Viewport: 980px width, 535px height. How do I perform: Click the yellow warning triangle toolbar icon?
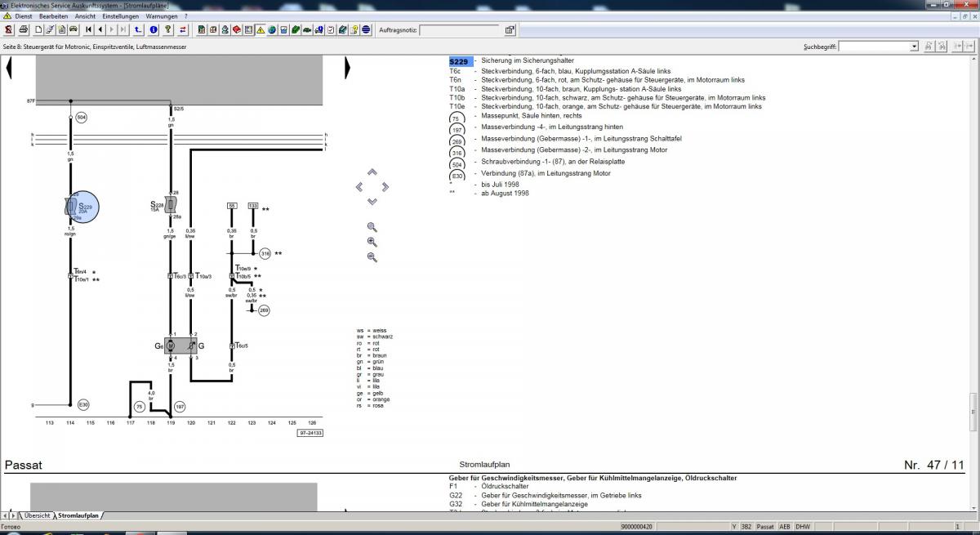[x=260, y=30]
